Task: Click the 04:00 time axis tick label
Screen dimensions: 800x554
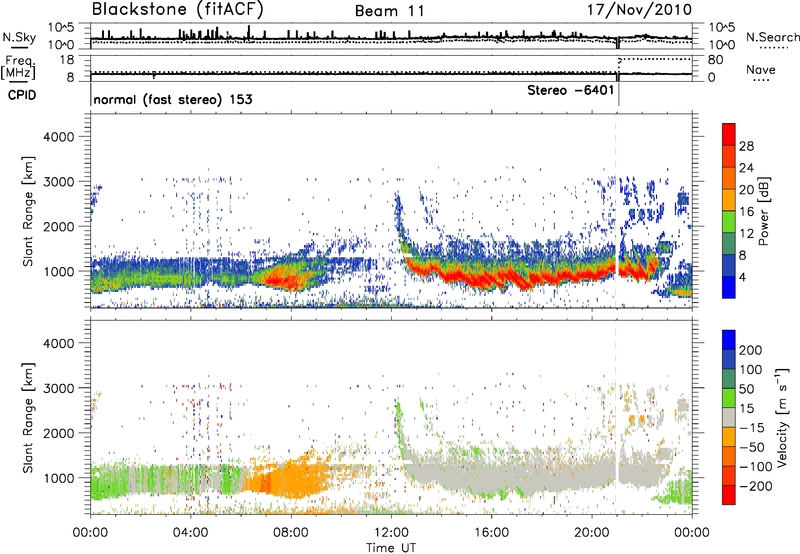Action: tap(191, 533)
